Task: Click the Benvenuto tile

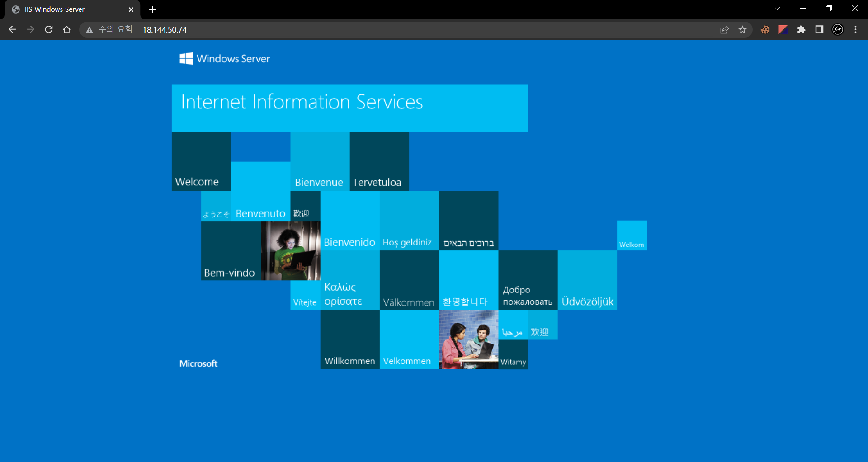Action: (x=260, y=191)
